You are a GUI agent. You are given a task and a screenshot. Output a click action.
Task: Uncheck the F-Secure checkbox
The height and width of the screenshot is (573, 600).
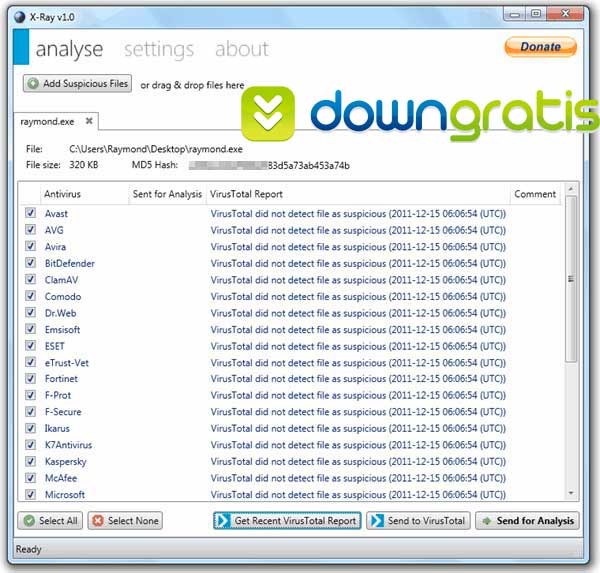coord(31,411)
